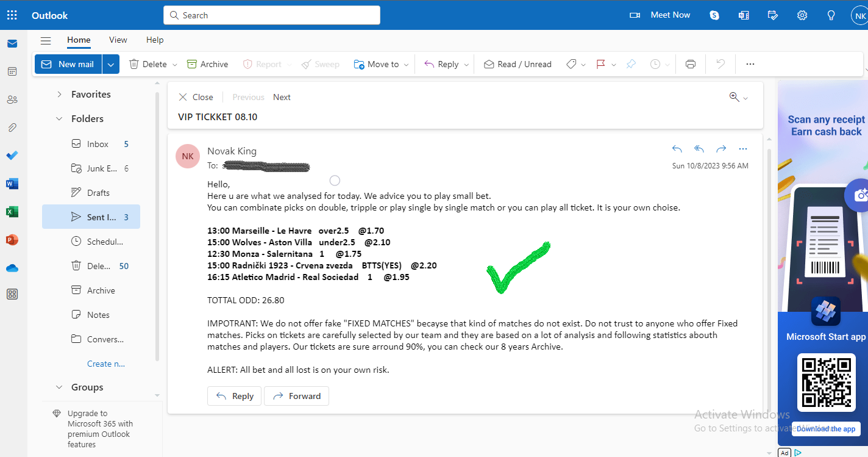Screen dimensions: 868x457
Task: Open the Help tab
Action: coord(155,40)
